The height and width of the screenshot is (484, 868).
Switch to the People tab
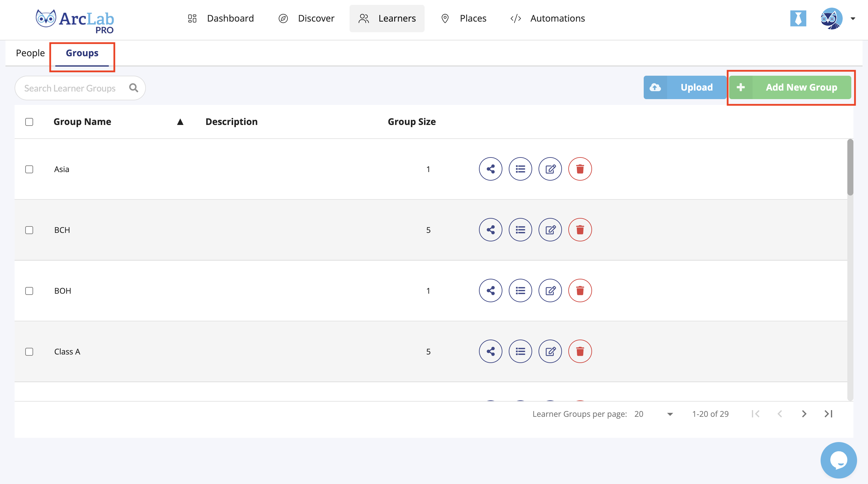[x=30, y=53]
